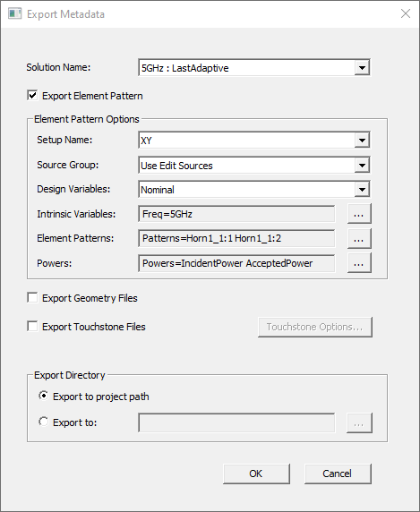The height and width of the screenshot is (512, 420).
Task: Click the Intrinsic Variables Freq=5GHz field
Action: click(236, 214)
